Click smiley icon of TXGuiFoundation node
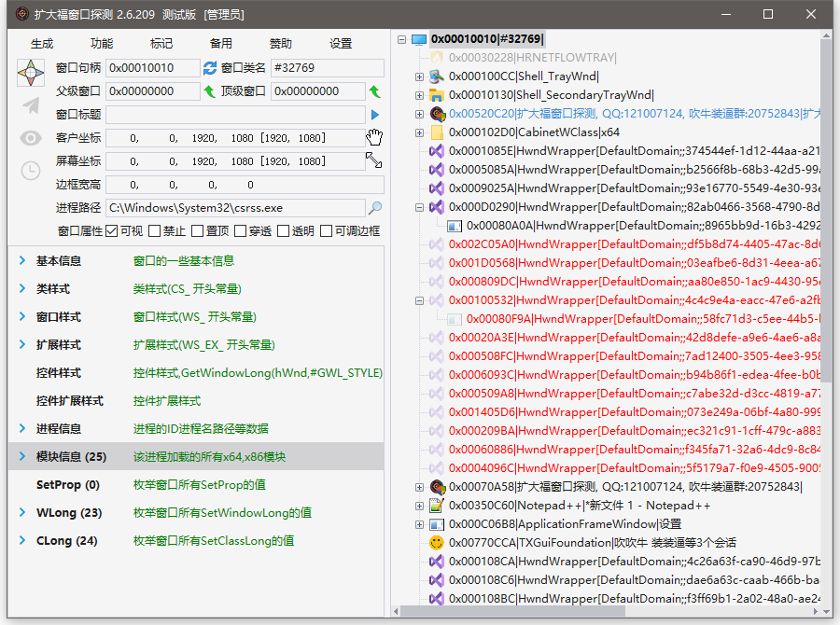Image resolution: width=840 pixels, height=625 pixels. tap(437, 543)
